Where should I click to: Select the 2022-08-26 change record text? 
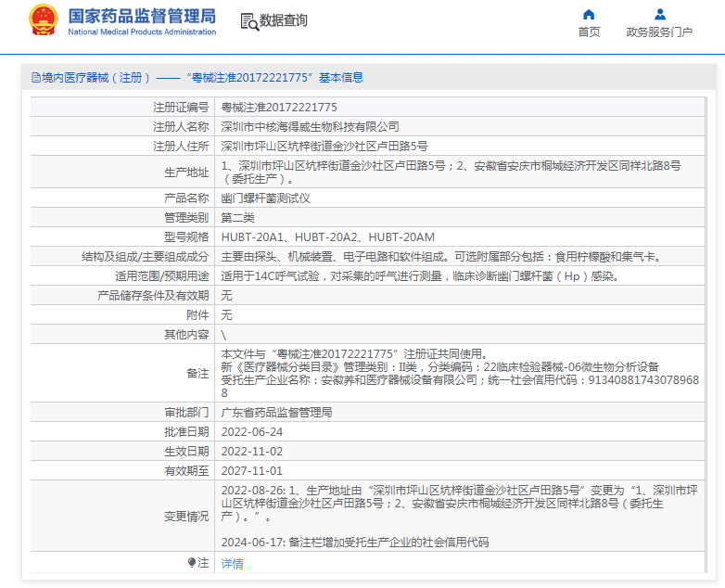tap(460, 503)
